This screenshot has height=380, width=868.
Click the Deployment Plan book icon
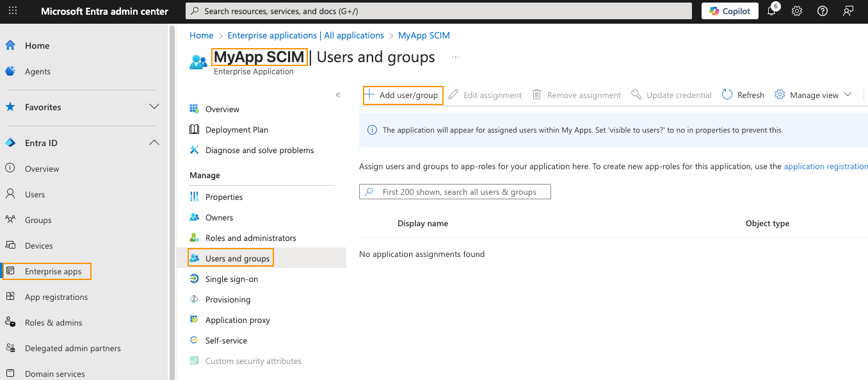195,129
